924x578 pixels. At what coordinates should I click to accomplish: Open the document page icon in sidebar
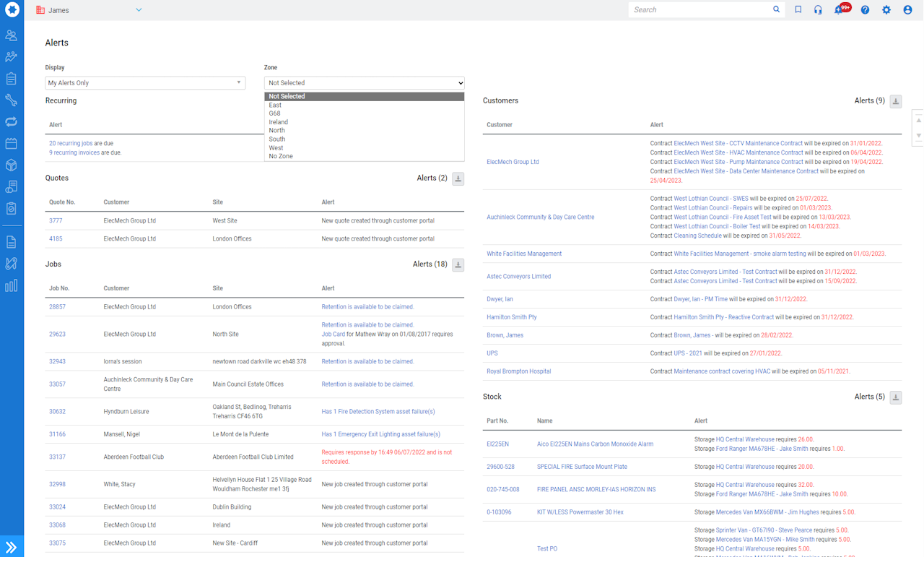[x=12, y=242]
